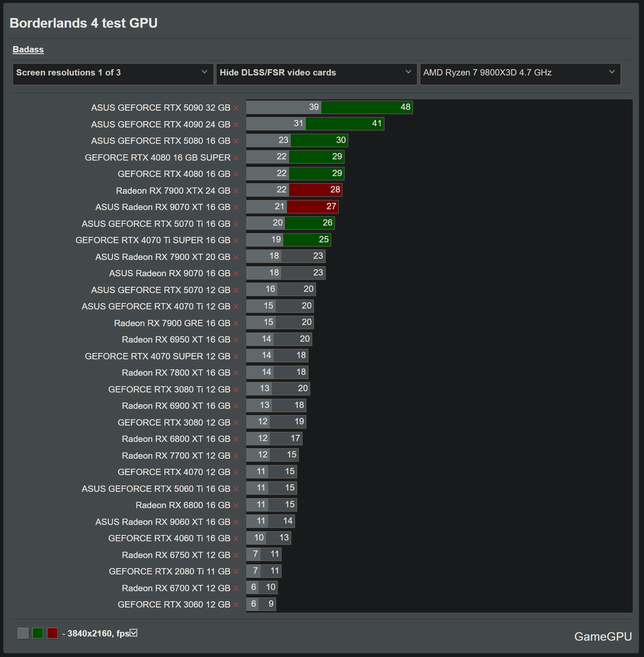Click the Radeon RX 7700 XT 12 GB label
644x657 pixels.
point(176,456)
